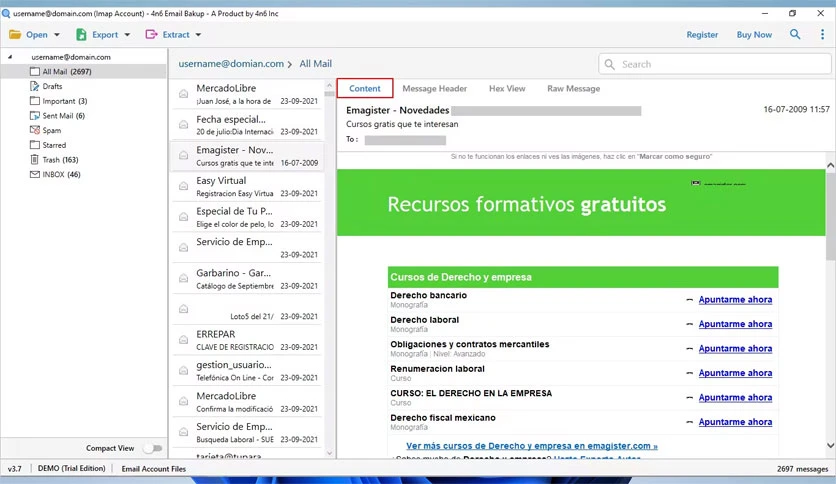The image size is (836, 484).
Task: Click the Sent Mail folder icon
Action: pos(35,116)
